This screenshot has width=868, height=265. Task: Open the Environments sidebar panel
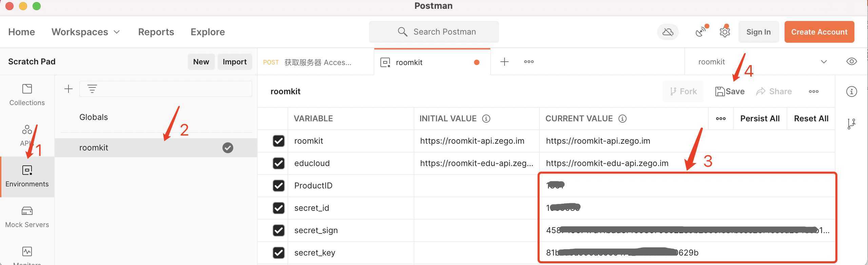coord(27,177)
